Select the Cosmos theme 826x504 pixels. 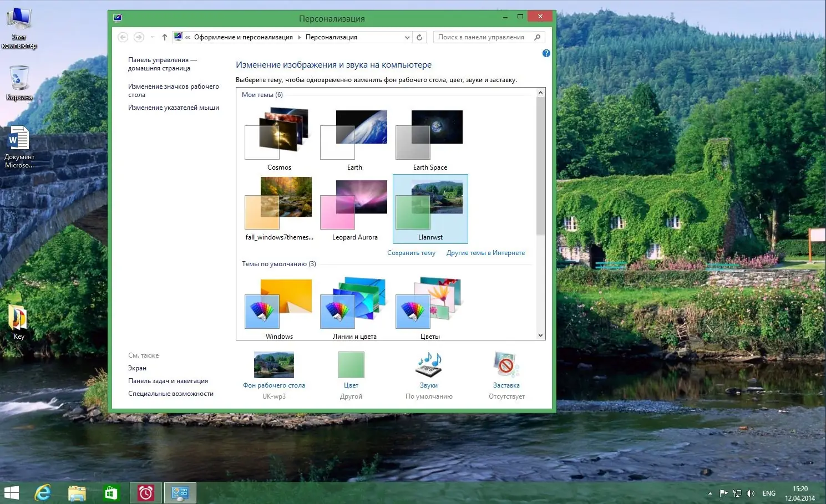[279, 140]
